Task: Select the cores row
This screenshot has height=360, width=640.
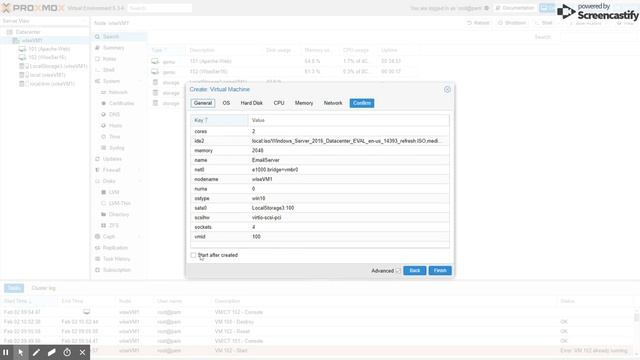Action: 320,131
